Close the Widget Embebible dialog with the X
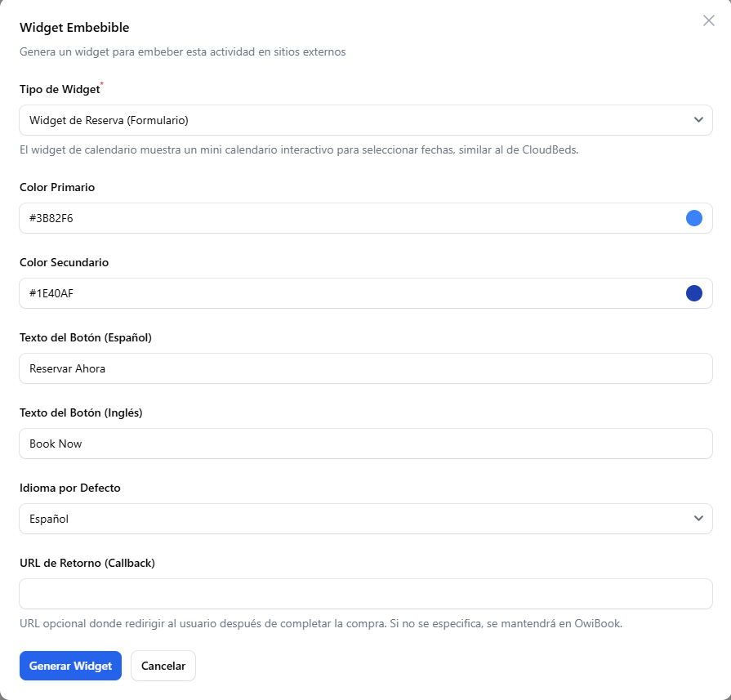The height and width of the screenshot is (700, 731). click(709, 20)
